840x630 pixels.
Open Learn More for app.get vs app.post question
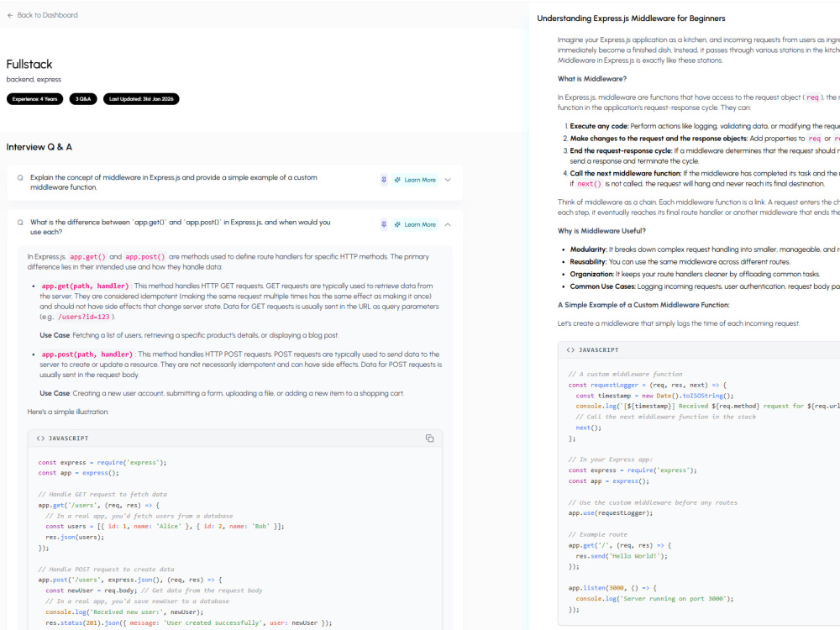pyautogui.click(x=415, y=224)
